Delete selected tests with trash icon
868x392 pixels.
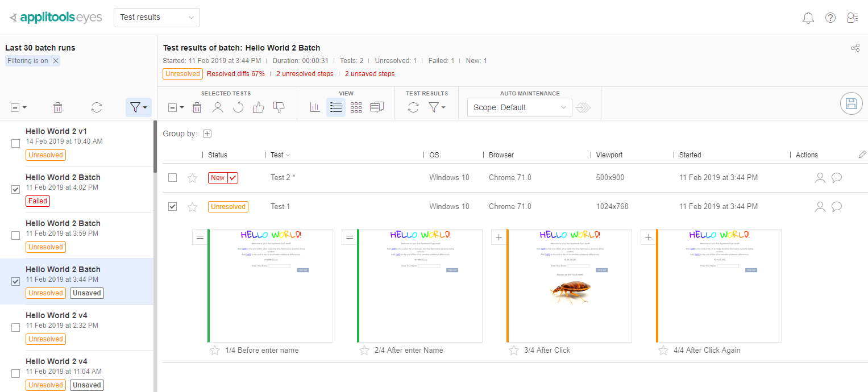[197, 107]
